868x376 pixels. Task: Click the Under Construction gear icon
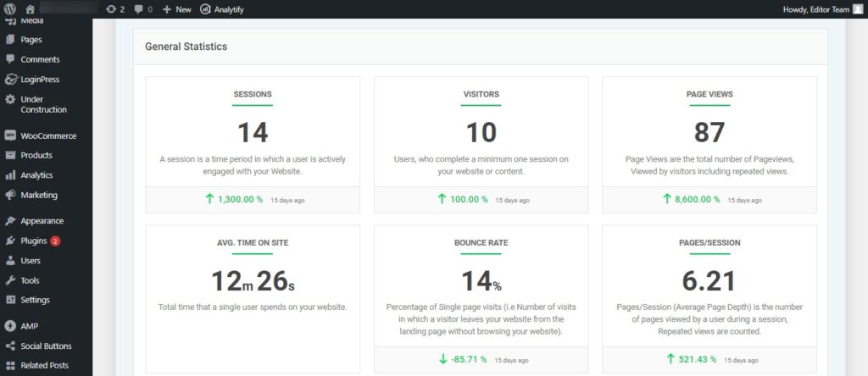pos(10,100)
